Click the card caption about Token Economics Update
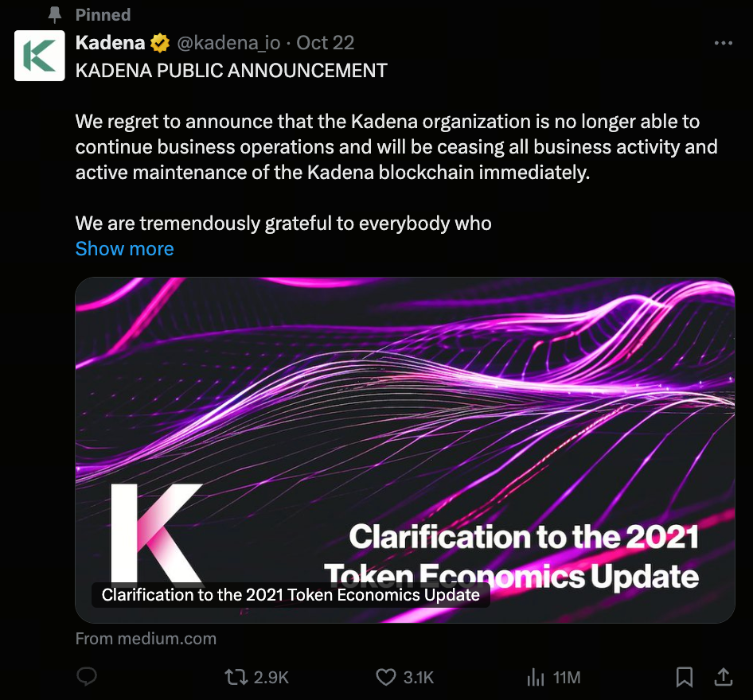 point(291,595)
